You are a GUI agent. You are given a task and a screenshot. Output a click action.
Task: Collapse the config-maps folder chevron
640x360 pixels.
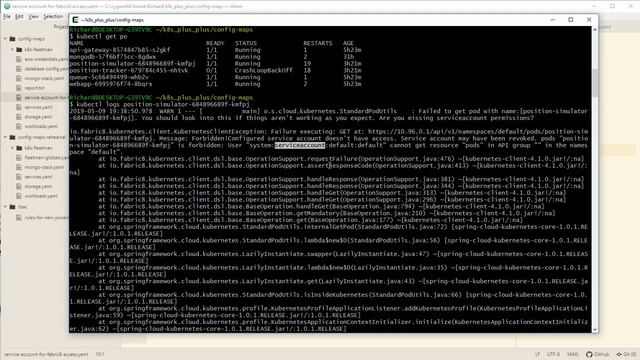pos(6,39)
